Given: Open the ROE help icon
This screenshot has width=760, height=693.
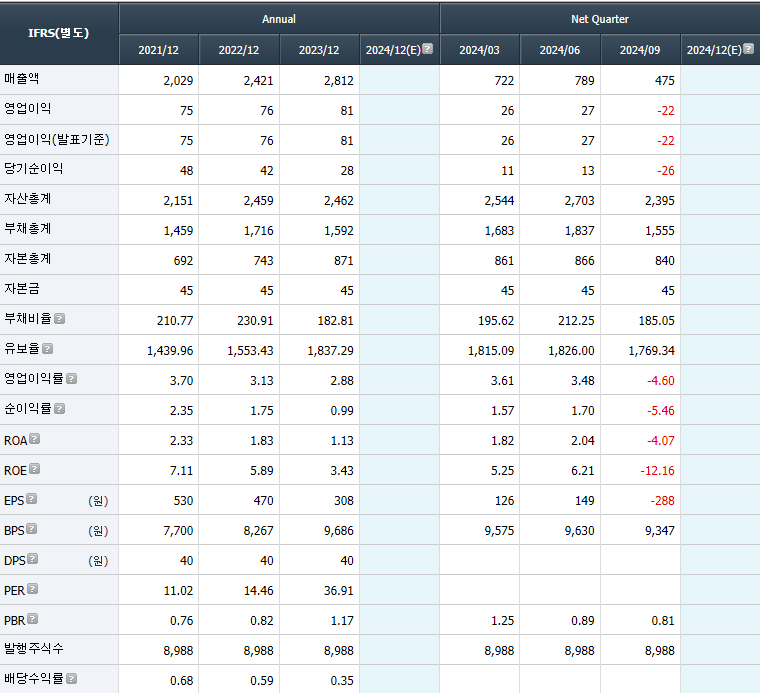Looking at the screenshot, I should click(34, 469).
